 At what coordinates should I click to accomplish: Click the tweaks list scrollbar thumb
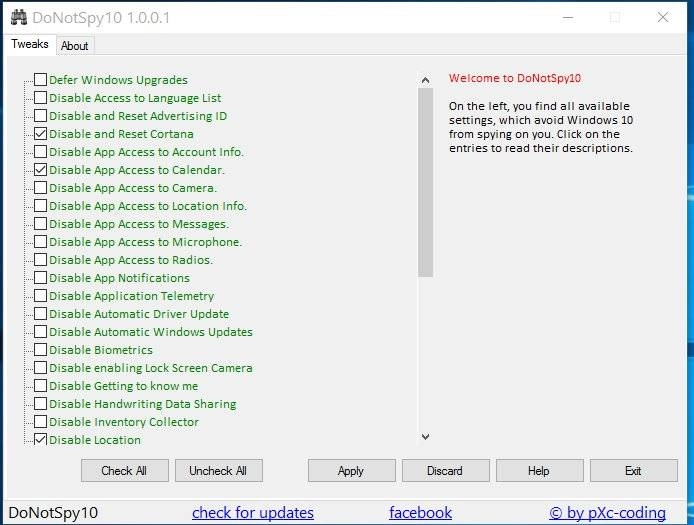(x=425, y=182)
